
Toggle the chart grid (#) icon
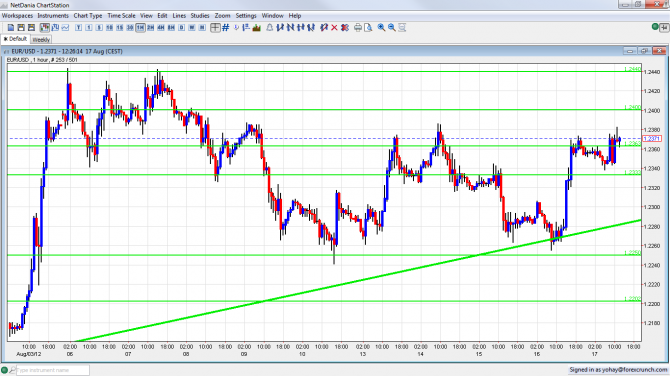[x=226, y=27]
